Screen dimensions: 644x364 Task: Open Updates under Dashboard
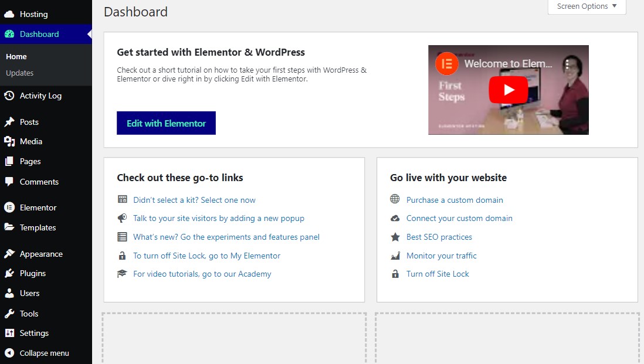pyautogui.click(x=20, y=73)
